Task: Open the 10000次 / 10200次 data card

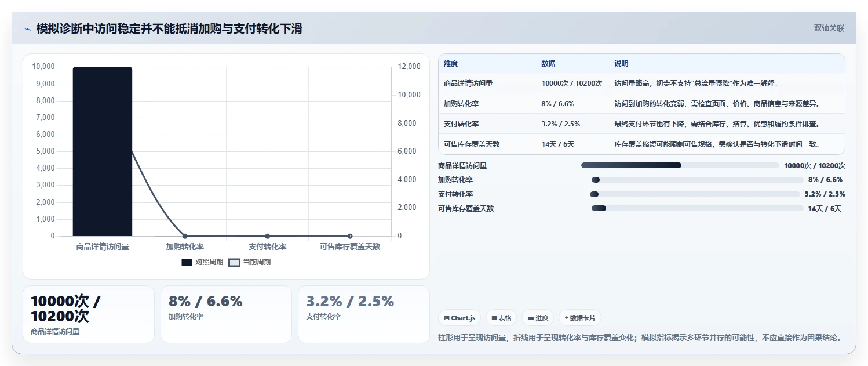Action: tap(89, 314)
